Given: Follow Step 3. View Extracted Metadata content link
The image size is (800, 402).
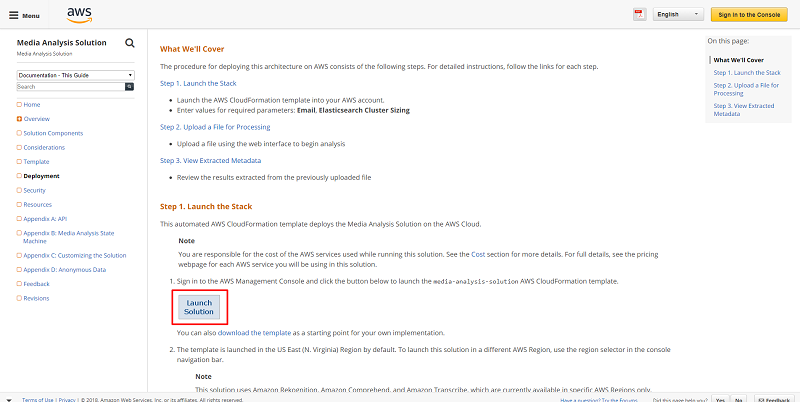Looking at the screenshot, I should 211,161.
